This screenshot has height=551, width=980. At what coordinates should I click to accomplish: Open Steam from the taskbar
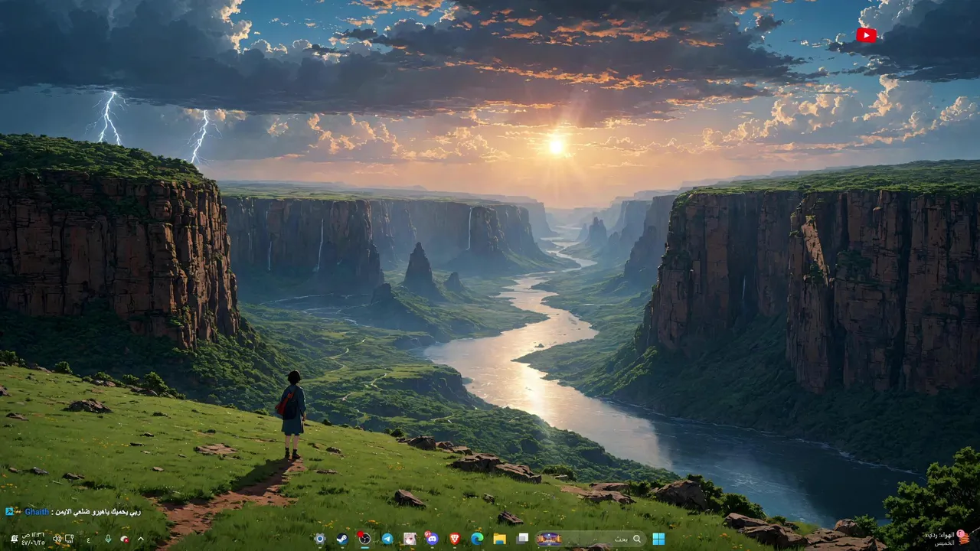tap(342, 539)
